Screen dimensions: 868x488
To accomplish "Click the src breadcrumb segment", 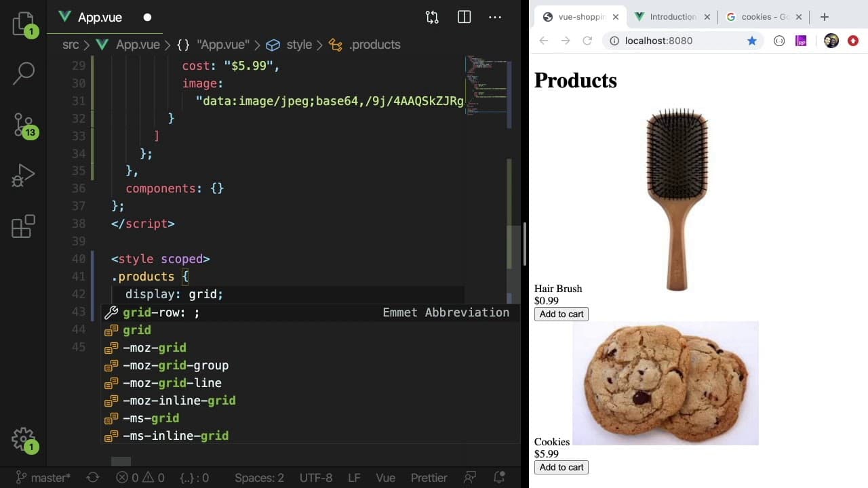I will click(71, 45).
